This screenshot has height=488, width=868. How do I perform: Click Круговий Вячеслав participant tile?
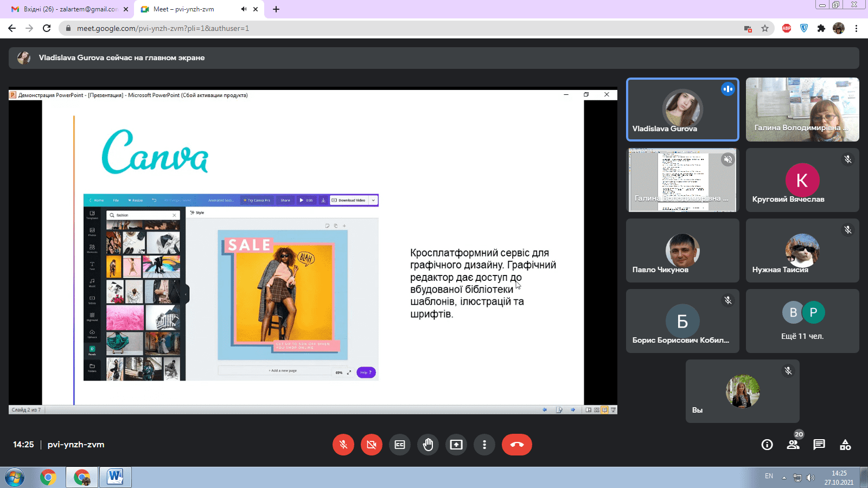click(x=802, y=180)
